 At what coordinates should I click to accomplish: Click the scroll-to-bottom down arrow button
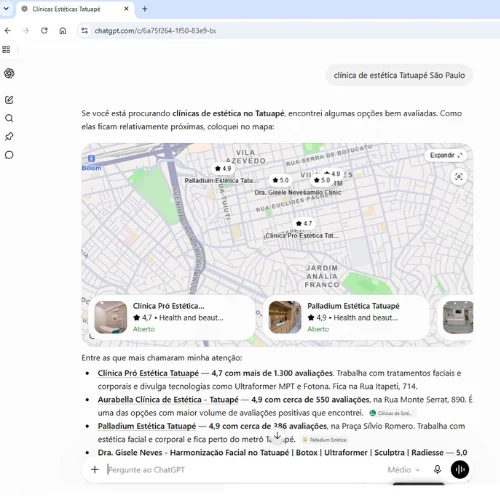[x=277, y=436]
